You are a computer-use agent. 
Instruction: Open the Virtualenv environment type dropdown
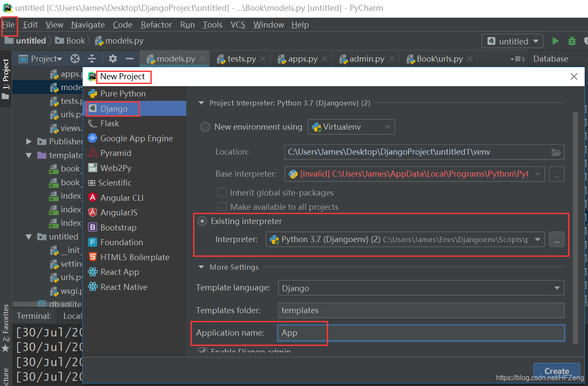point(351,127)
